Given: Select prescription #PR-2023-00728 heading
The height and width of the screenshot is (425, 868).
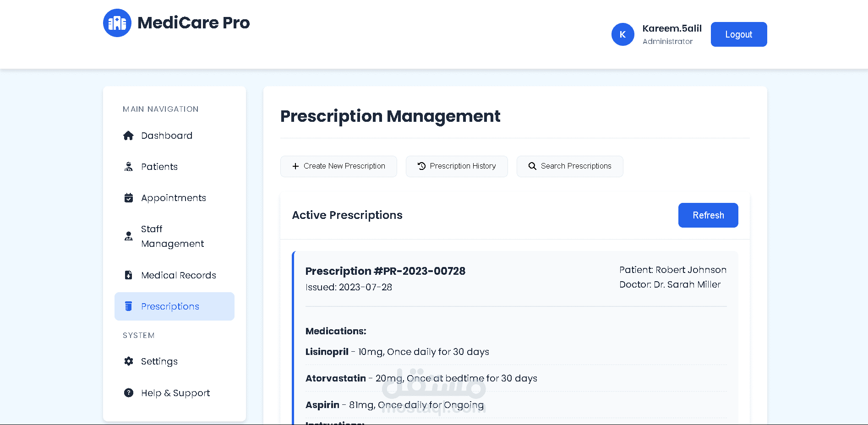Looking at the screenshot, I should 385,271.
